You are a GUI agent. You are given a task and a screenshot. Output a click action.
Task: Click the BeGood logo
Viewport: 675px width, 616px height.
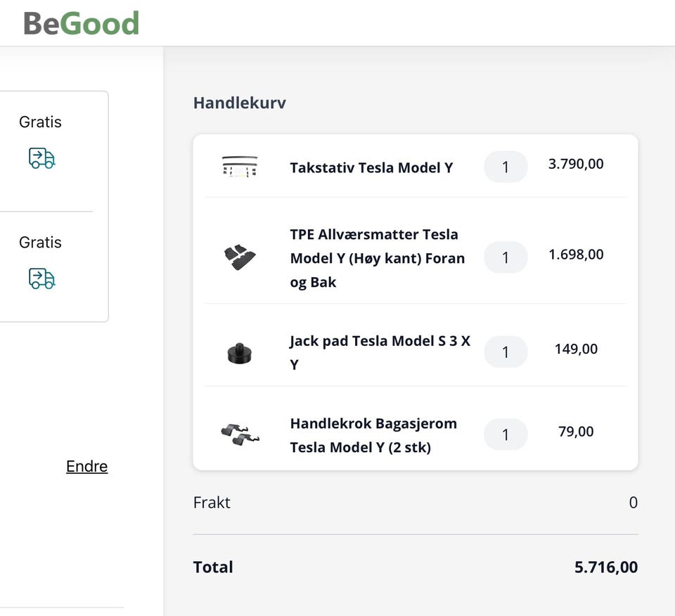click(81, 23)
